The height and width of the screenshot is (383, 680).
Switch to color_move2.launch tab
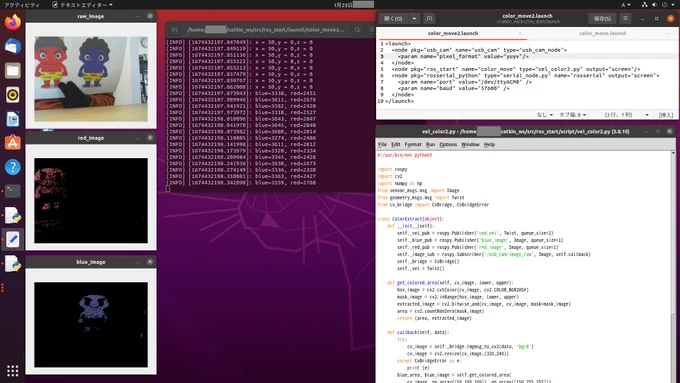453,33
